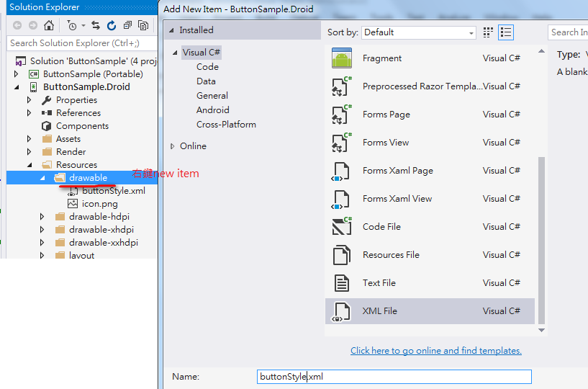Click the Collapse All icon in Solution Explorer
Viewport: 588px width, 389px height.
click(127, 25)
